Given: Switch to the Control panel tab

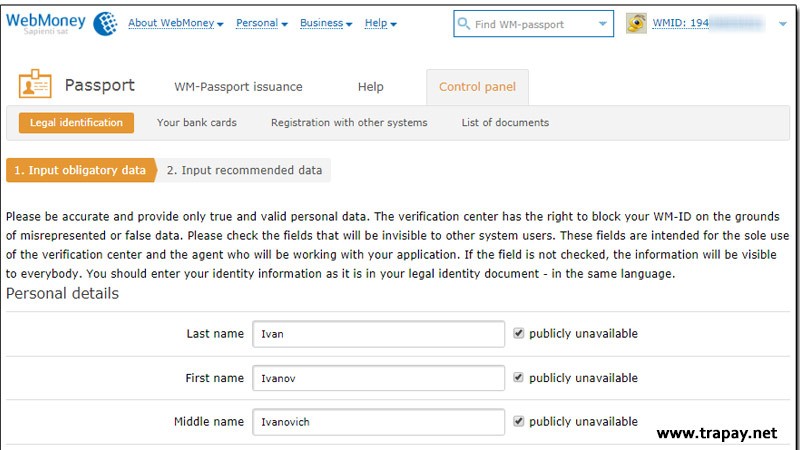Looking at the screenshot, I should click(x=477, y=87).
